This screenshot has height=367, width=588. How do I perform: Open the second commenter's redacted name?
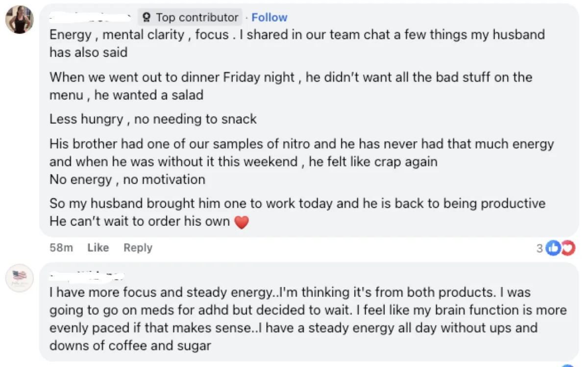pos(87,276)
